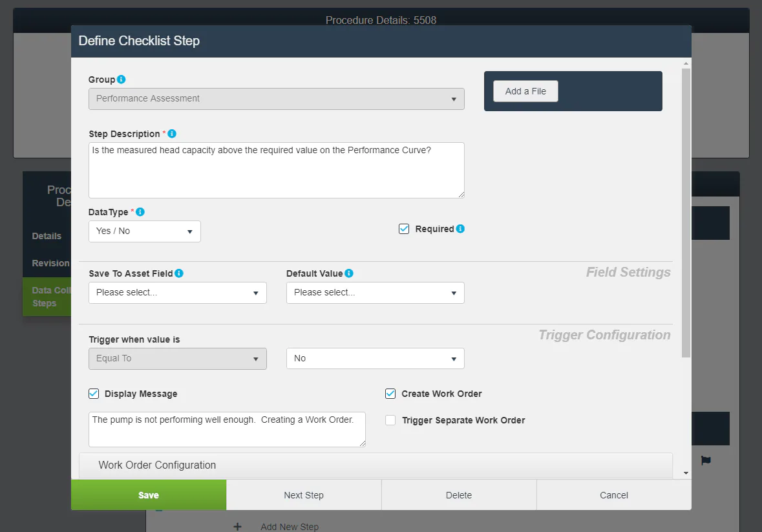The width and height of the screenshot is (762, 532).
Task: Click the Step Description info icon
Action: click(172, 134)
